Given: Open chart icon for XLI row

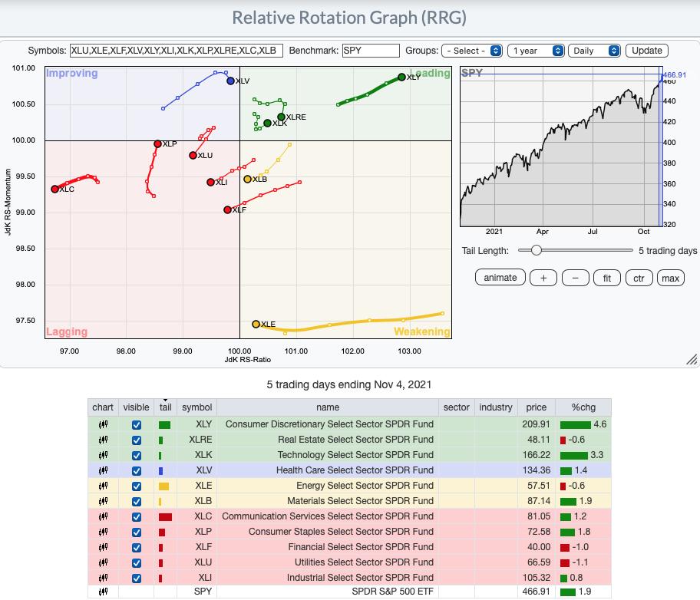Looking at the screenshot, I should [x=103, y=578].
